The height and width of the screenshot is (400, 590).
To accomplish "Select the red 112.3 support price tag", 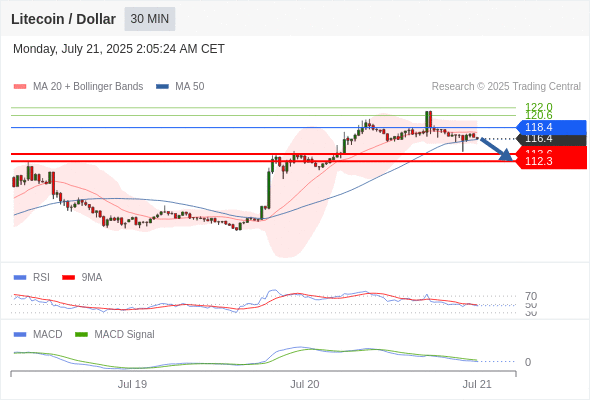I will [x=551, y=161].
